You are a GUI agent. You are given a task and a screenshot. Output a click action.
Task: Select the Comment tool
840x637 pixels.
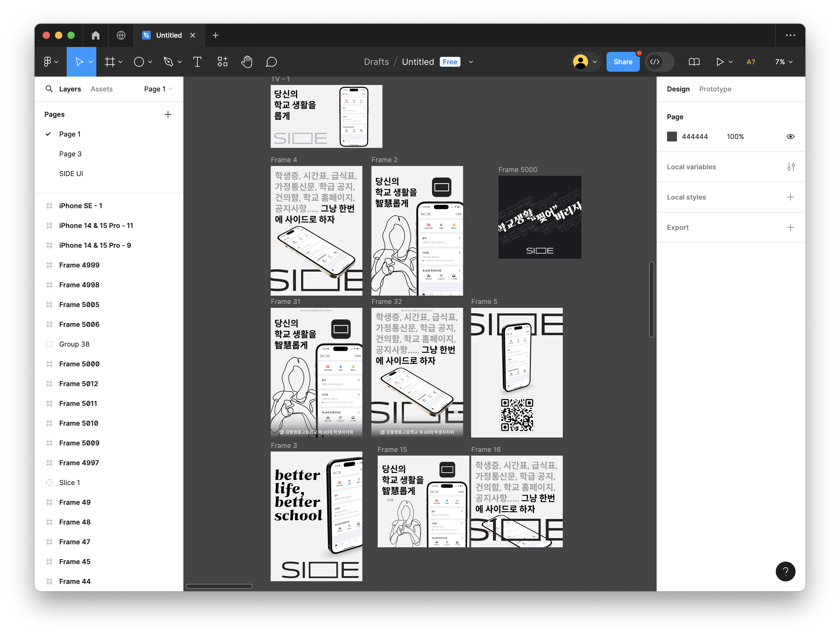click(271, 62)
